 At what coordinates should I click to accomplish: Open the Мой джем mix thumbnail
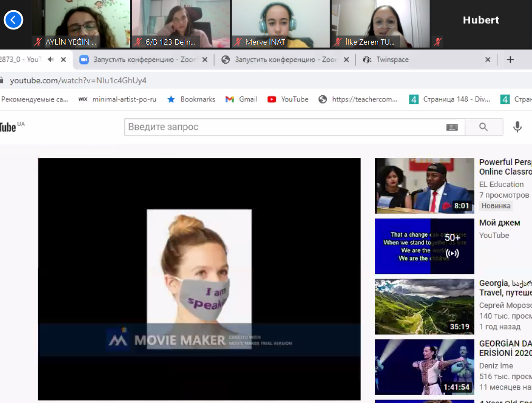point(424,246)
